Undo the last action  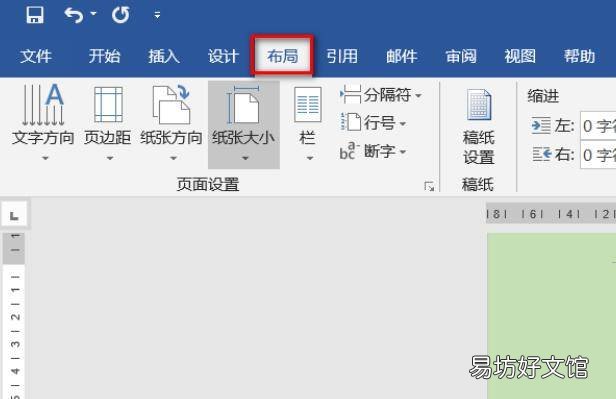click(x=74, y=15)
